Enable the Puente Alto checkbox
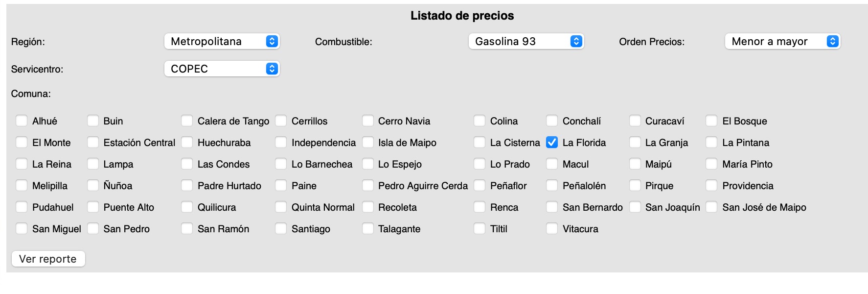Screen dimensions: 868x294 (93, 207)
